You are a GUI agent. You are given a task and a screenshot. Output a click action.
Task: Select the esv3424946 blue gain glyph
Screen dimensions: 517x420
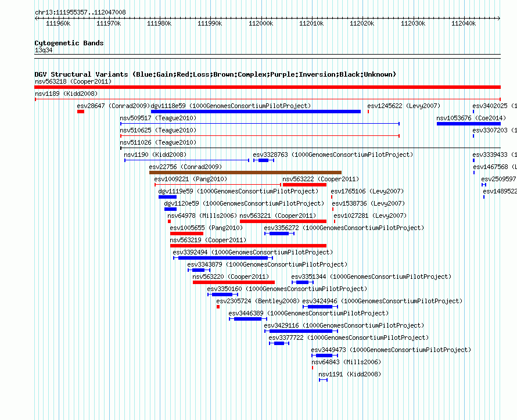click(x=320, y=307)
